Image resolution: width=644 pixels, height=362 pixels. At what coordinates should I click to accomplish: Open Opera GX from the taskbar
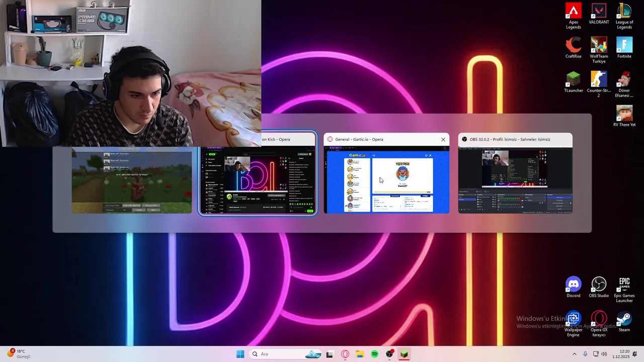(x=345, y=354)
